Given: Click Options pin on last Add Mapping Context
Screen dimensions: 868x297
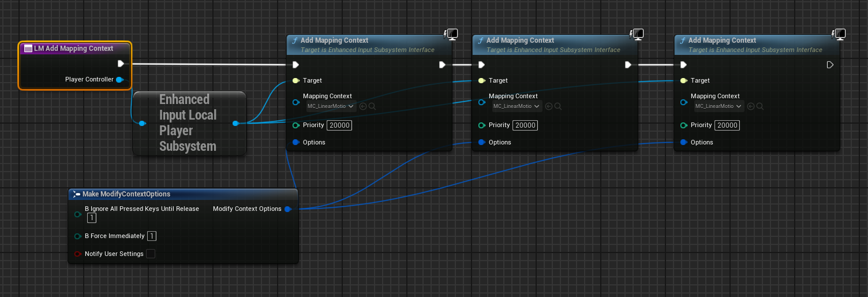Looking at the screenshot, I should point(684,142).
